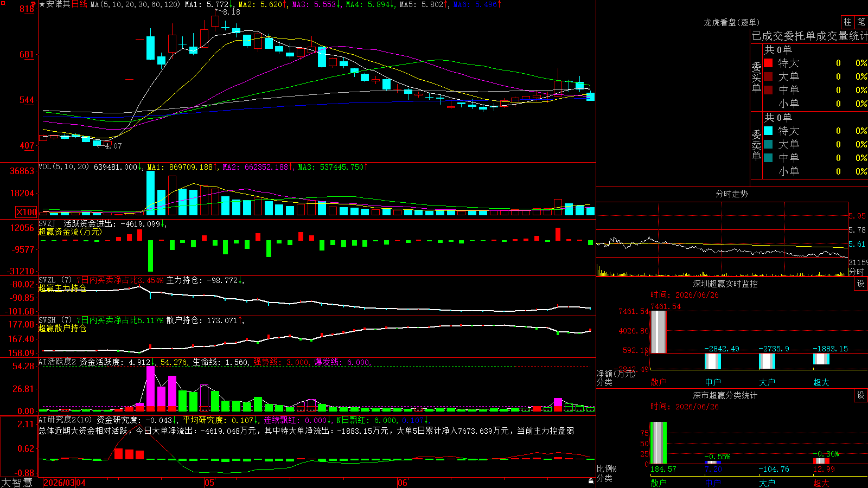Click the 分时走势 panel title

tap(731, 194)
